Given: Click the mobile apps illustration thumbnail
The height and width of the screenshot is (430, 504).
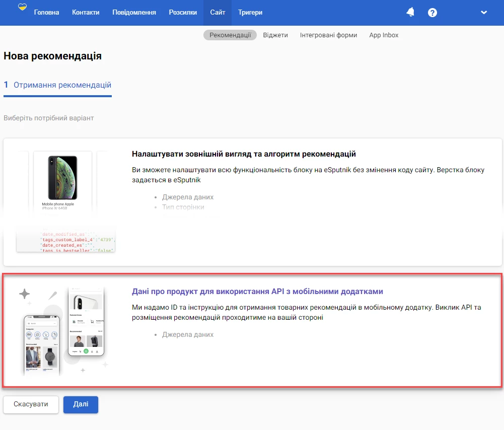Looking at the screenshot, I should (x=63, y=331).
